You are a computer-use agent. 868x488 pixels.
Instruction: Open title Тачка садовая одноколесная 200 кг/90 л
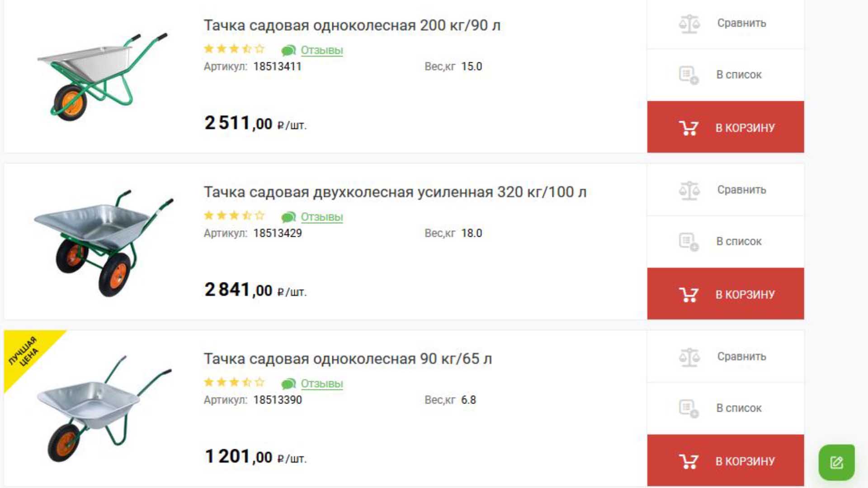tap(352, 25)
